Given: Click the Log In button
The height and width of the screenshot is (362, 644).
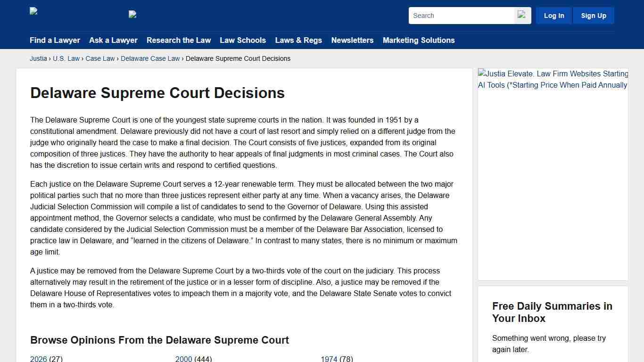Looking at the screenshot, I should pos(553,15).
